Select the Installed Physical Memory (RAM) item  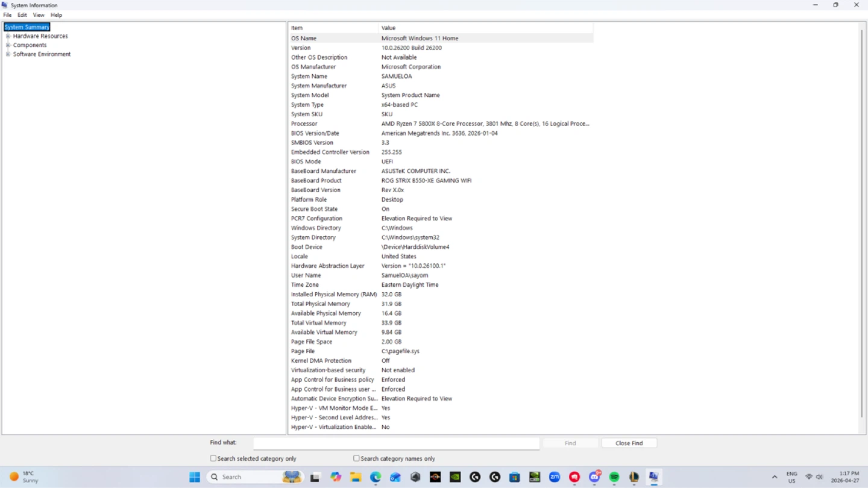334,295
